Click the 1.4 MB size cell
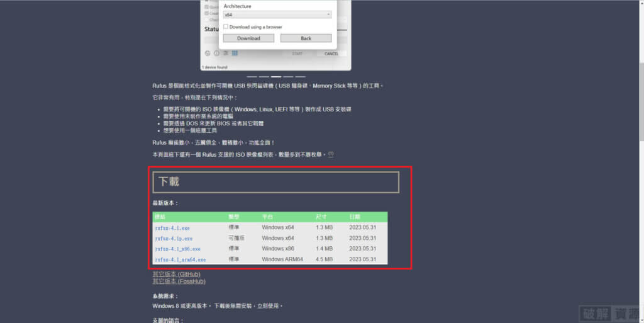Screen dimensions: 644x323 [x=324, y=249]
